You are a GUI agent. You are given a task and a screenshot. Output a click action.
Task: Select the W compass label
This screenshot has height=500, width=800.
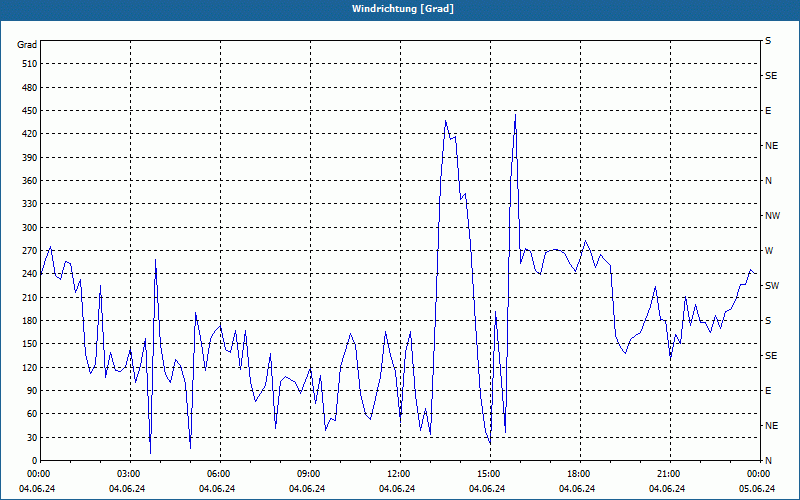[x=769, y=251]
